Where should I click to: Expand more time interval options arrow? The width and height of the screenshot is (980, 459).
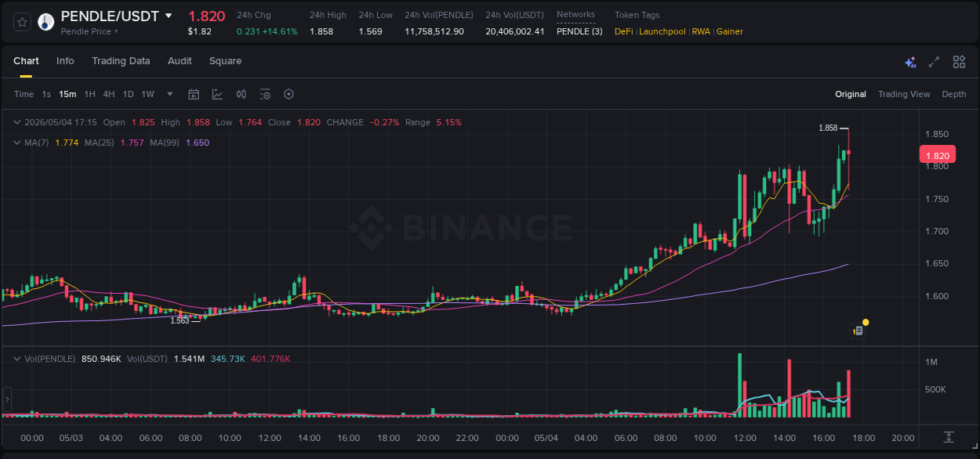[x=171, y=95]
